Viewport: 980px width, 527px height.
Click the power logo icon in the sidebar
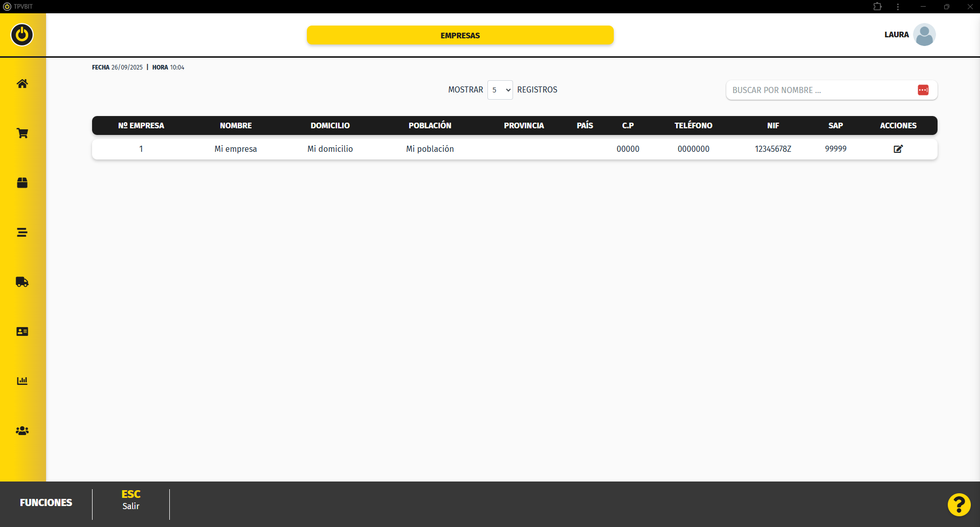tap(22, 35)
